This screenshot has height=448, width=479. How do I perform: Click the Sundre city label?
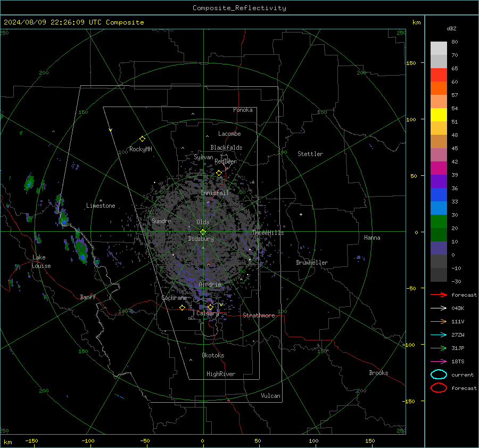[x=161, y=221]
